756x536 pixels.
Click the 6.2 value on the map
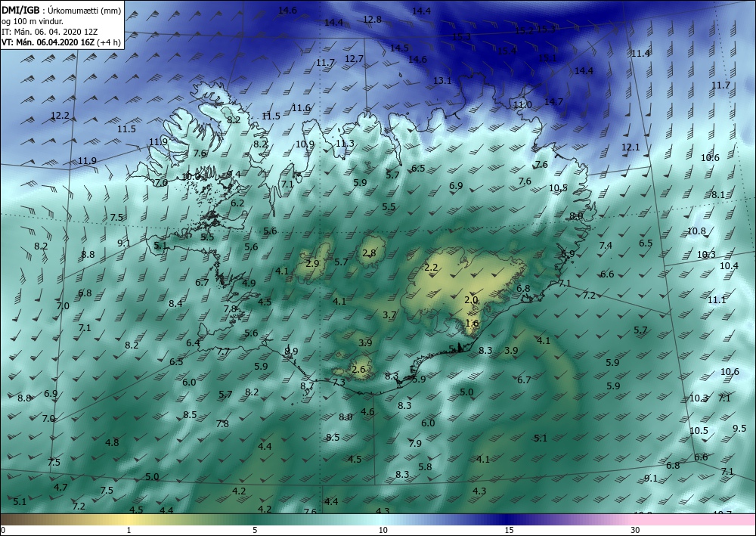pos(237,203)
